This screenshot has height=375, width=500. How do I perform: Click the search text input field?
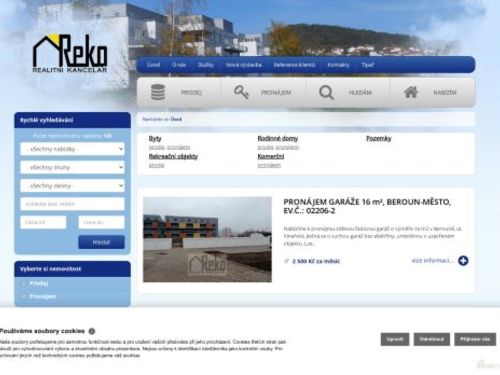(72, 204)
